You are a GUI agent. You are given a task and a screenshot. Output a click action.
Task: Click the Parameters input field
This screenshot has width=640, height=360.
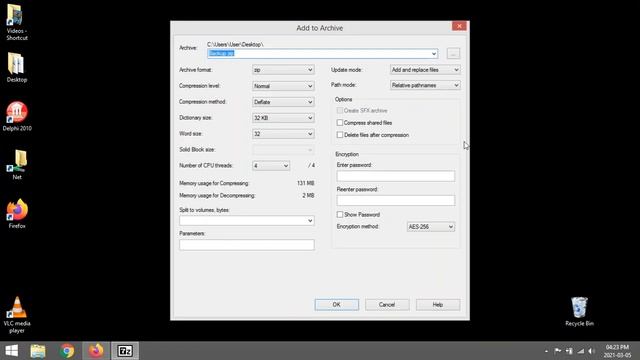(247, 244)
